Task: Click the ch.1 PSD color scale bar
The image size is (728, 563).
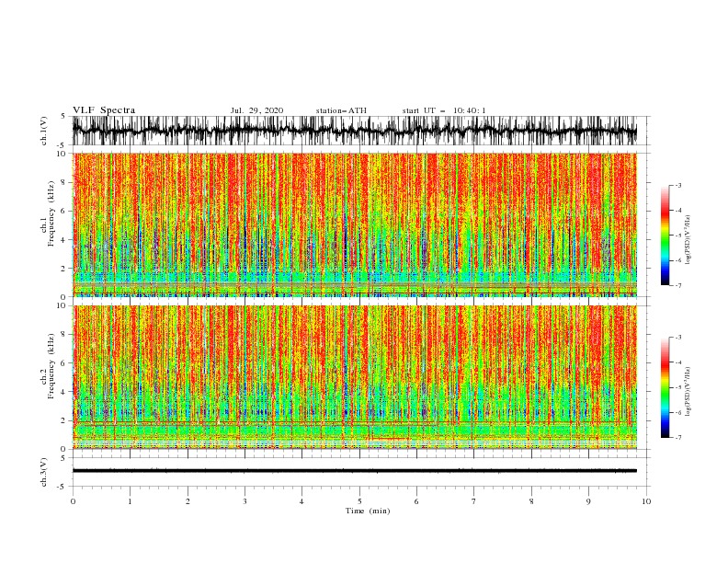Action: [x=665, y=236]
